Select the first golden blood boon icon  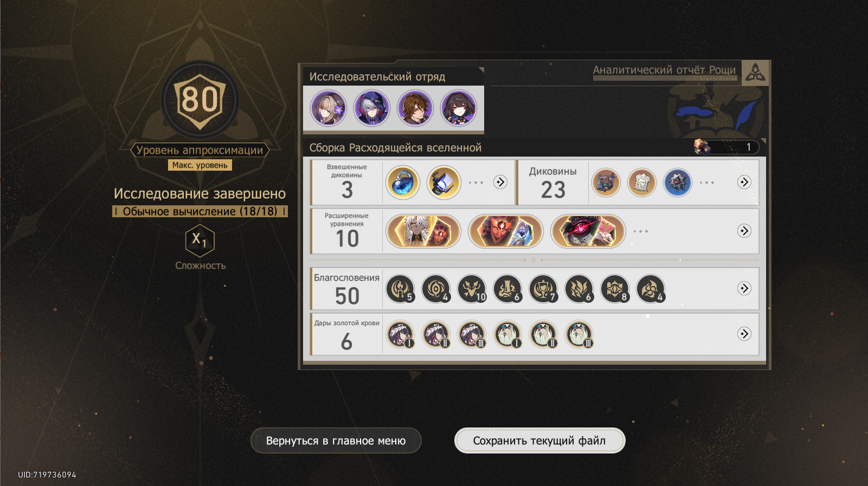pos(400,334)
